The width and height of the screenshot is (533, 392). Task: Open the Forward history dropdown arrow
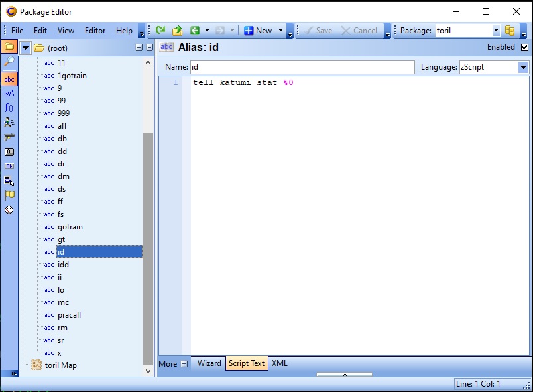tap(232, 31)
